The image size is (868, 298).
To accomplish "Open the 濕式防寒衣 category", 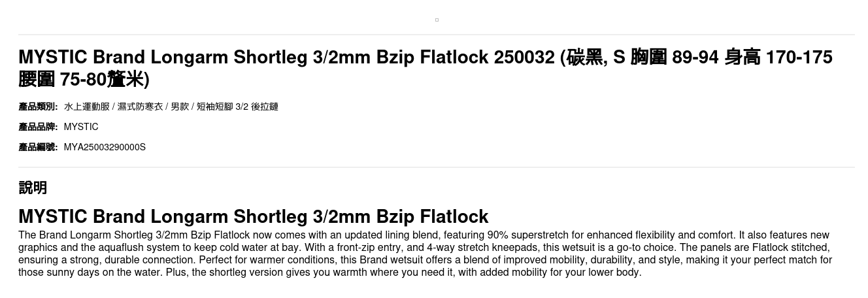I will (140, 107).
